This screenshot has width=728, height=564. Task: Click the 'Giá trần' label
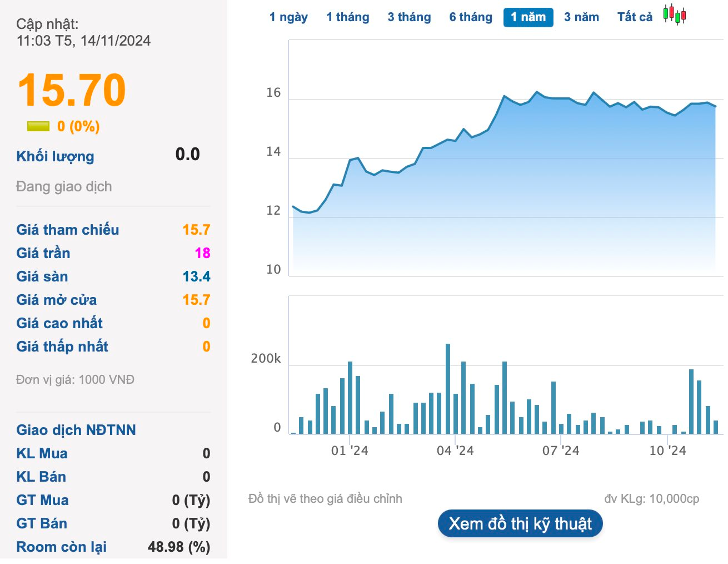point(43,253)
